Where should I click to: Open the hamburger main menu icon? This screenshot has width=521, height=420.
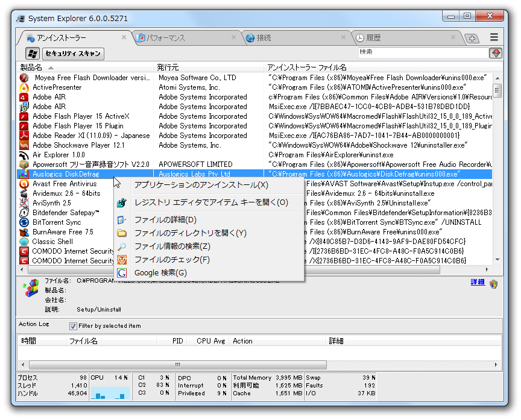pos(494,37)
